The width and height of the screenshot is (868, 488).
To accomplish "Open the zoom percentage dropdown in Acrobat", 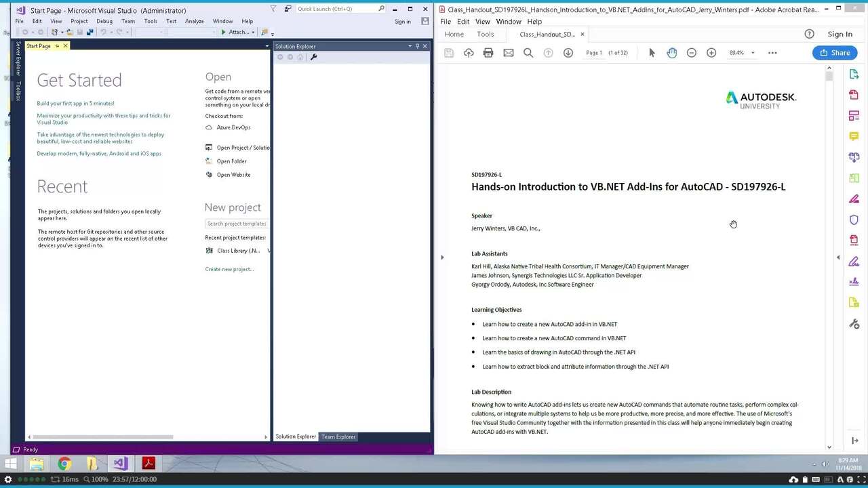I will click(x=752, y=53).
